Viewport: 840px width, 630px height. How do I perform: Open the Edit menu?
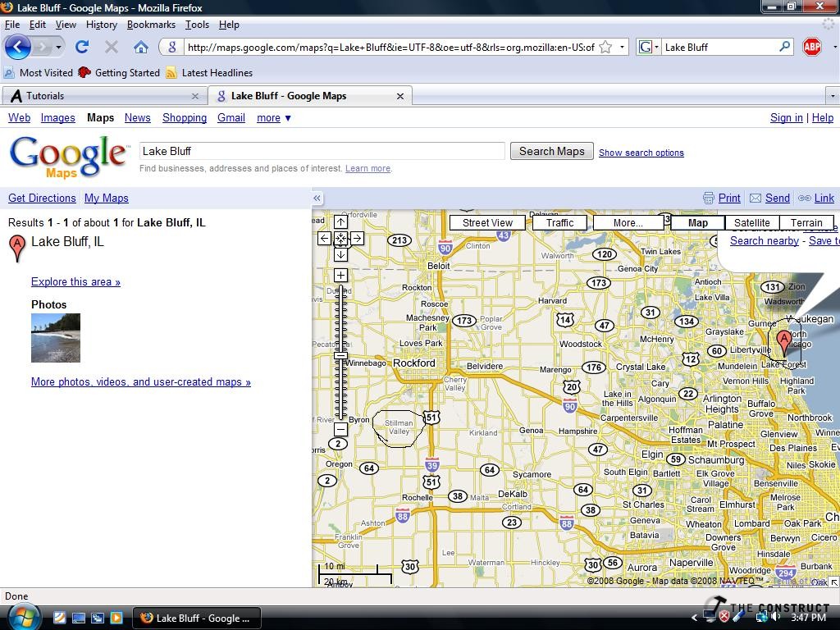[x=37, y=25]
